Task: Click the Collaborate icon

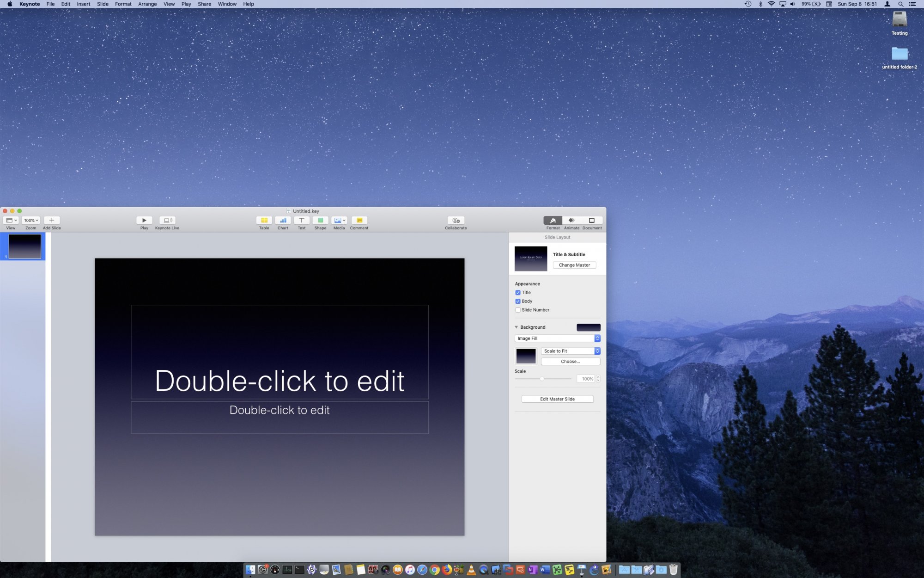Action: click(456, 221)
